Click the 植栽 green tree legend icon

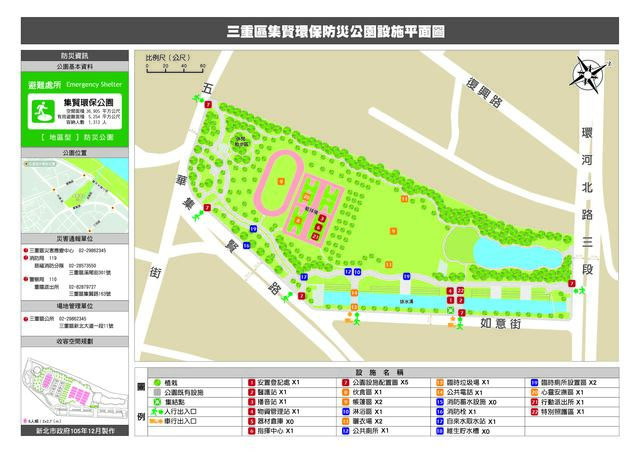tap(157, 383)
